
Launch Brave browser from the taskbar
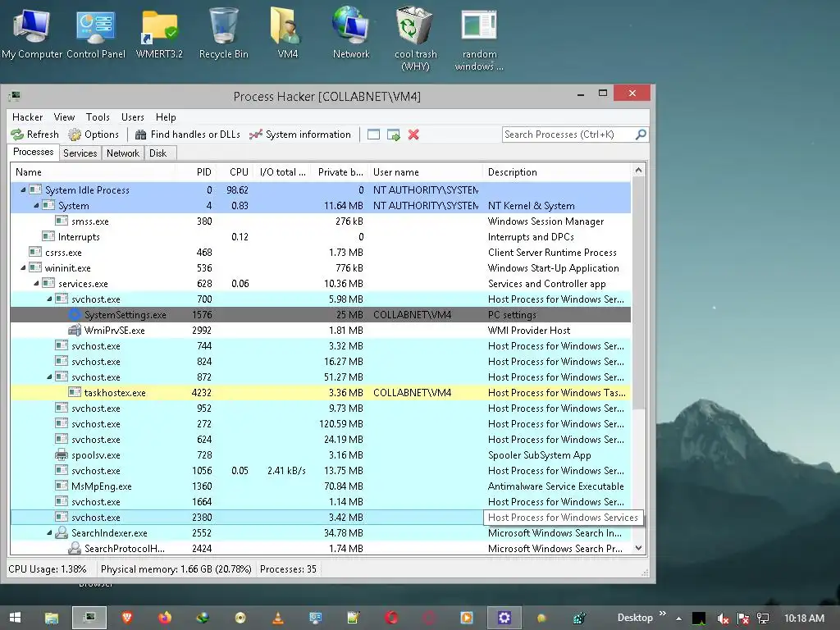click(x=127, y=618)
